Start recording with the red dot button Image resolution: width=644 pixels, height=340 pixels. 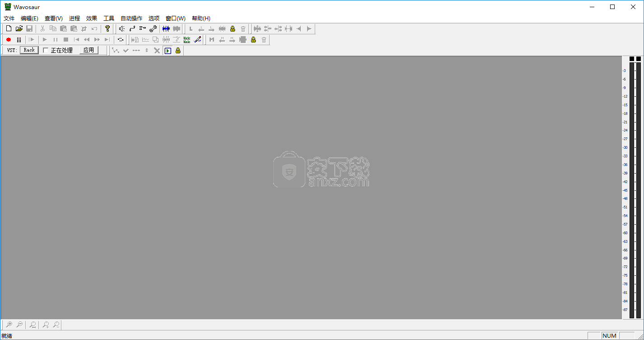click(9, 40)
